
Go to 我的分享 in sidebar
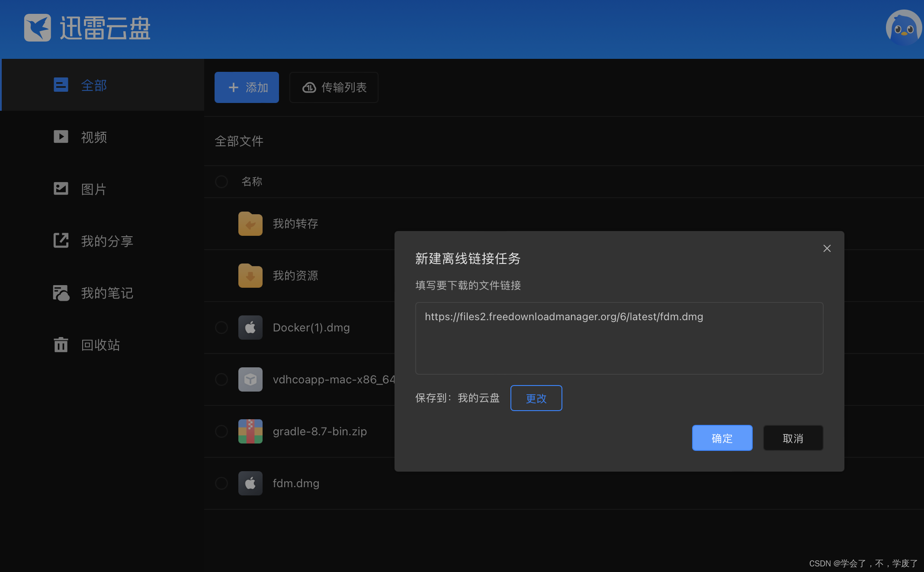pos(106,241)
